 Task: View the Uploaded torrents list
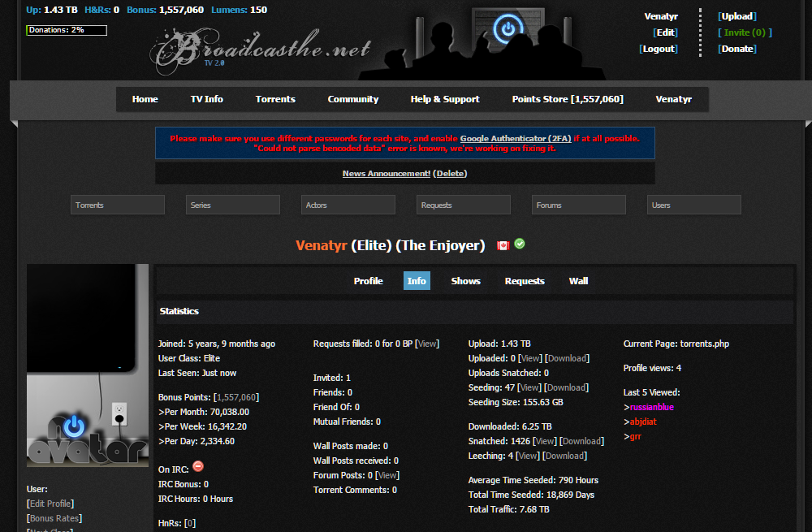click(529, 358)
